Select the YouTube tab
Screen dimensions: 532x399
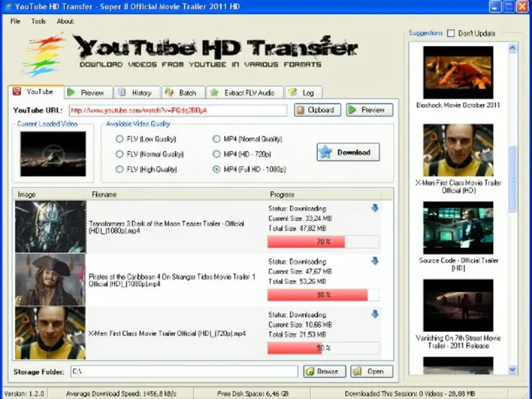point(36,92)
